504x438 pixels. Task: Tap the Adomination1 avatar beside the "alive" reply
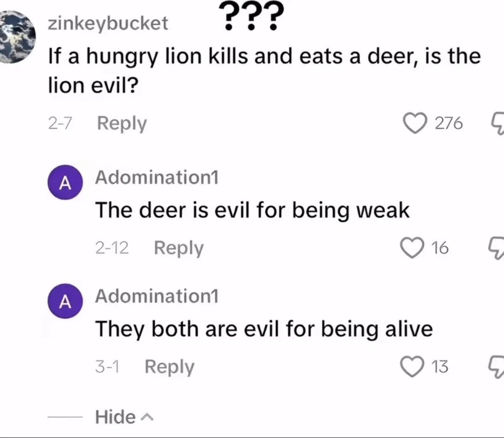[x=65, y=302]
